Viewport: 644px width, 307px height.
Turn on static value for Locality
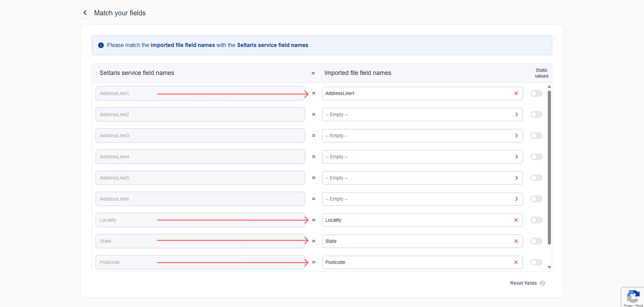coord(536,220)
